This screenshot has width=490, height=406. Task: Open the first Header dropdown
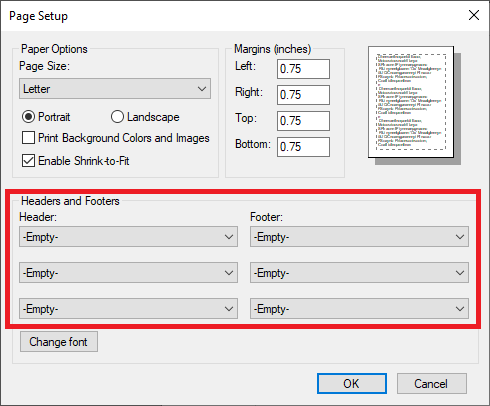pyautogui.click(x=128, y=237)
